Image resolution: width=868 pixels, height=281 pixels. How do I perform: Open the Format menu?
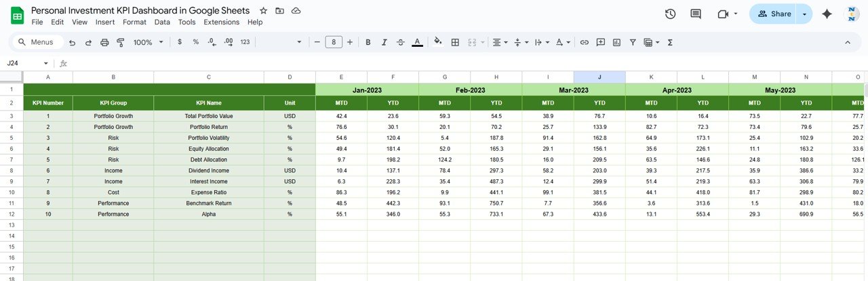(x=134, y=22)
